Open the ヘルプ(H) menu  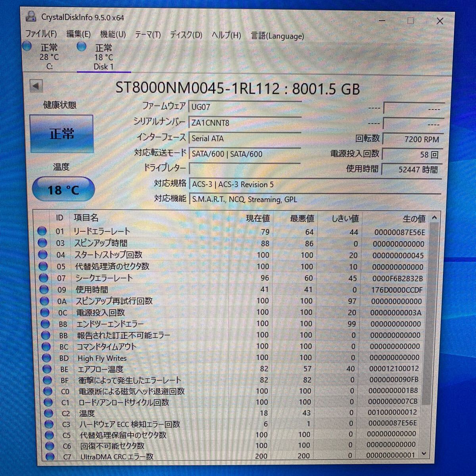tap(226, 35)
